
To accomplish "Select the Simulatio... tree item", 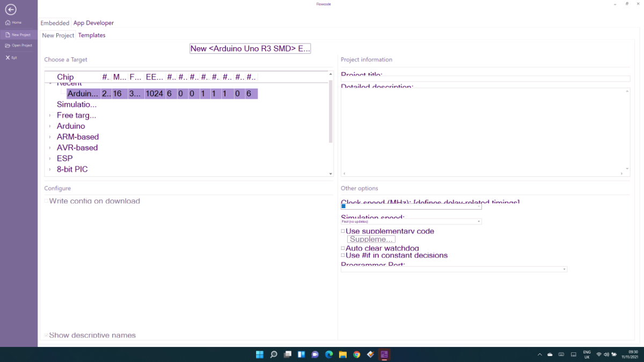I will [77, 105].
